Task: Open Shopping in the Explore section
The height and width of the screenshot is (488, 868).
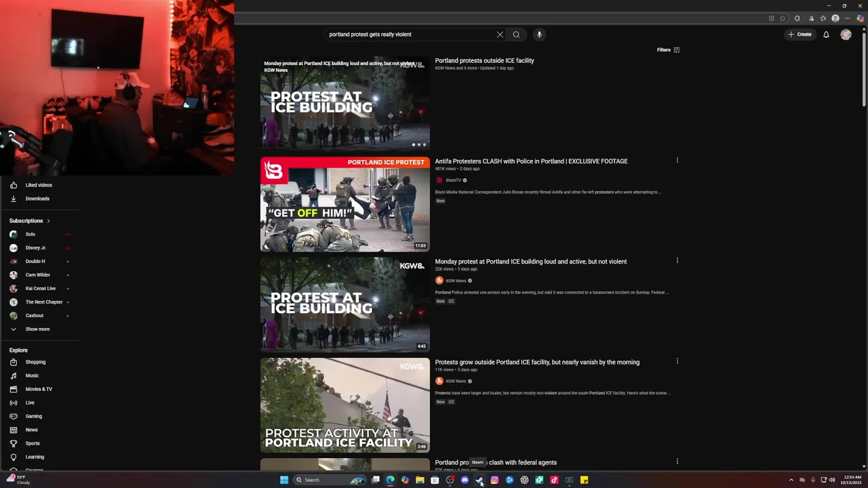Action: [35, 362]
